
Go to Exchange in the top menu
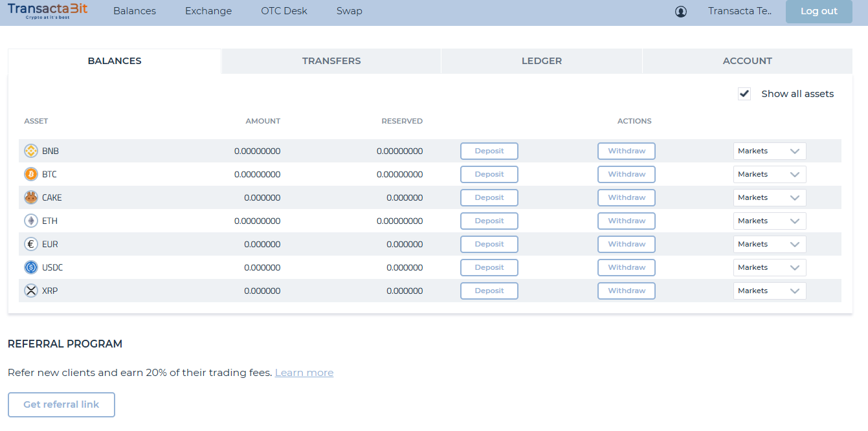pos(208,11)
